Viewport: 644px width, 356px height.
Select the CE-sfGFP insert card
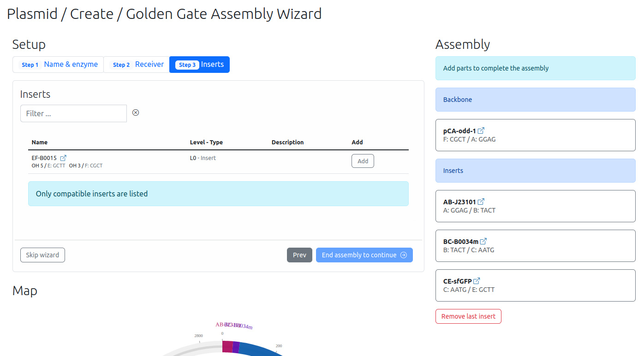pyautogui.click(x=535, y=285)
